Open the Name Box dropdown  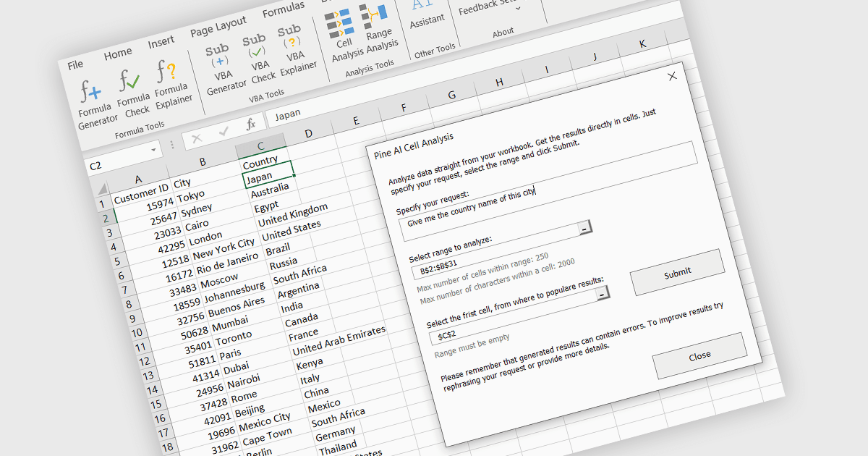click(x=155, y=150)
